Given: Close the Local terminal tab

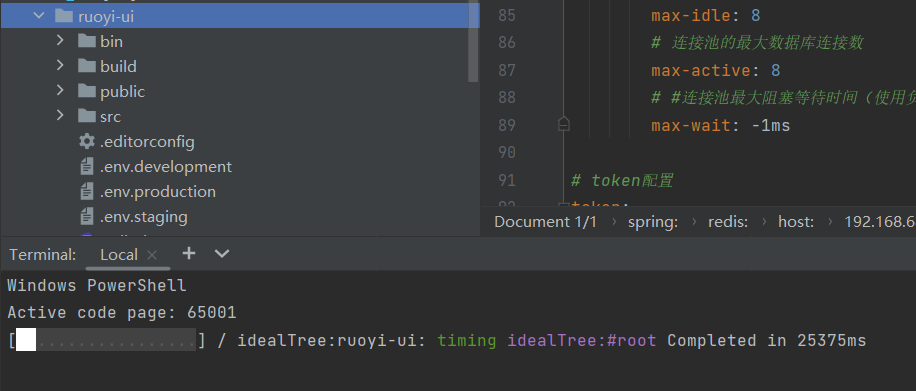Looking at the screenshot, I should (152, 255).
